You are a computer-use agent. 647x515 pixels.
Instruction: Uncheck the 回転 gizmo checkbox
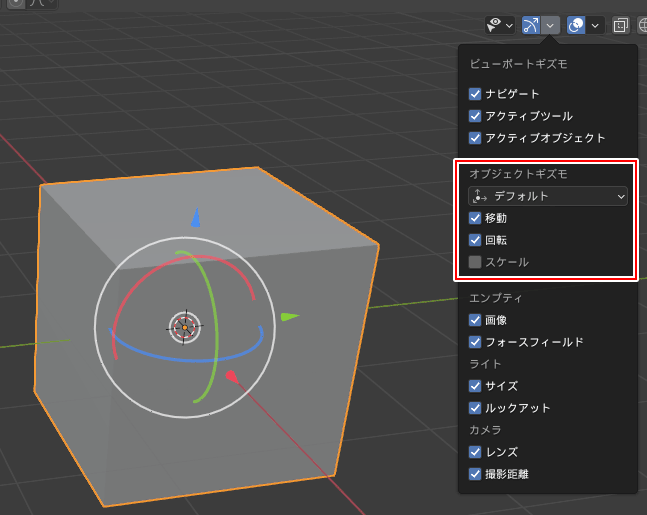click(x=476, y=240)
